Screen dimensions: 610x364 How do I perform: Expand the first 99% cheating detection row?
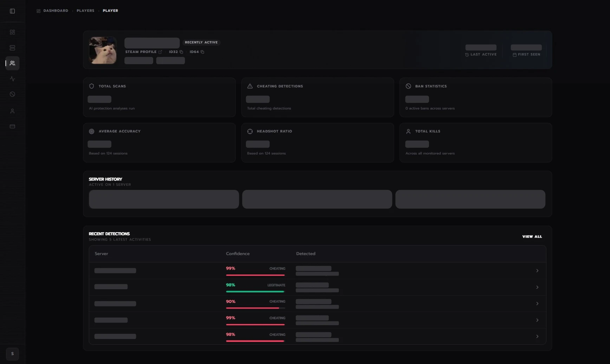537,270
